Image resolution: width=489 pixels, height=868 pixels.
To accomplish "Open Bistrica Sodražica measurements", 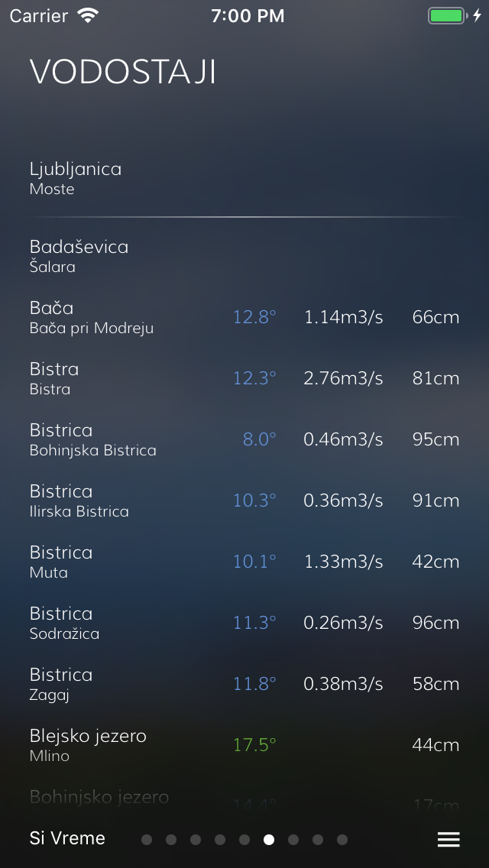I will coord(244,623).
